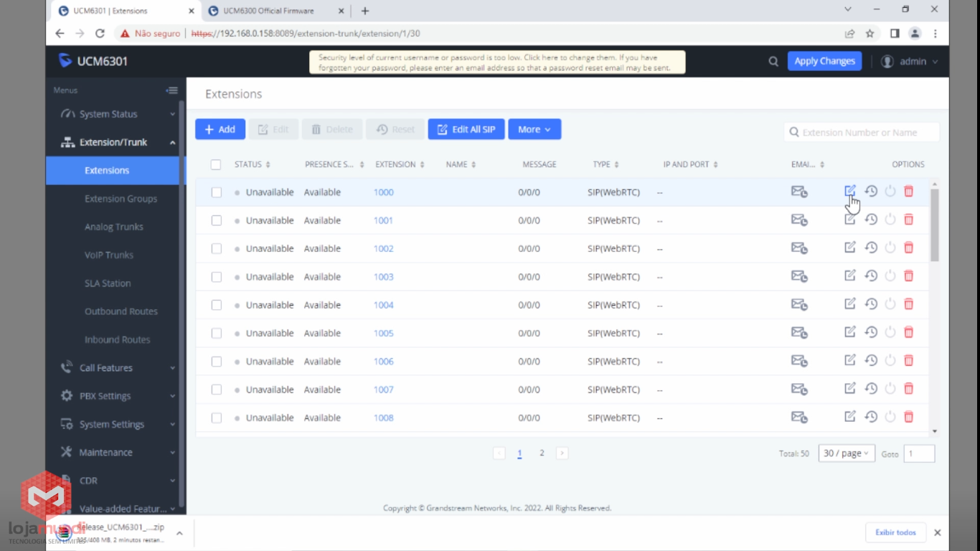Image resolution: width=980 pixels, height=551 pixels.
Task: Collapse the sidebar using the Menus toggle icon
Action: 171,90
